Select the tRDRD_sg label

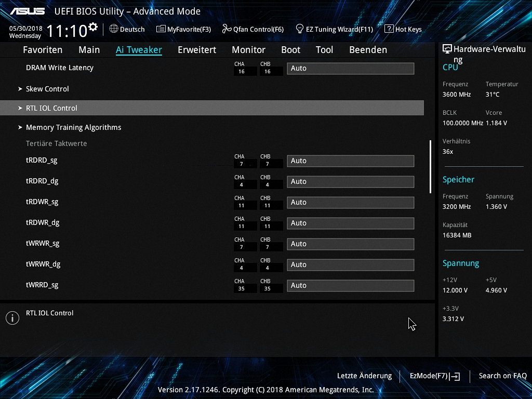(x=42, y=161)
